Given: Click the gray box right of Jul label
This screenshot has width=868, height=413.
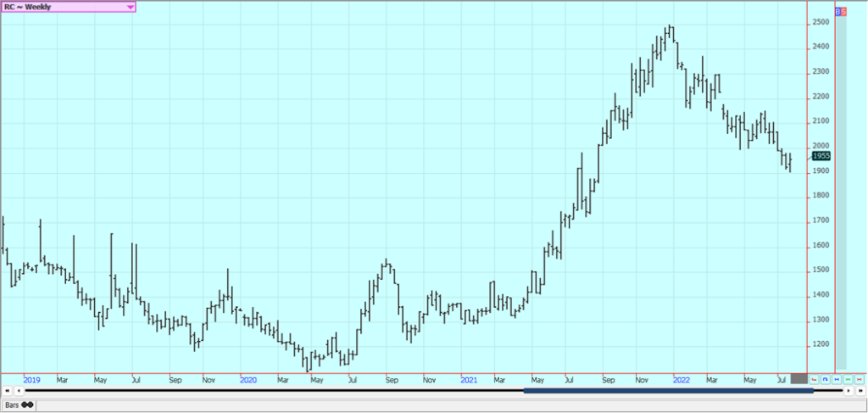Looking at the screenshot, I should pyautogui.click(x=799, y=379).
